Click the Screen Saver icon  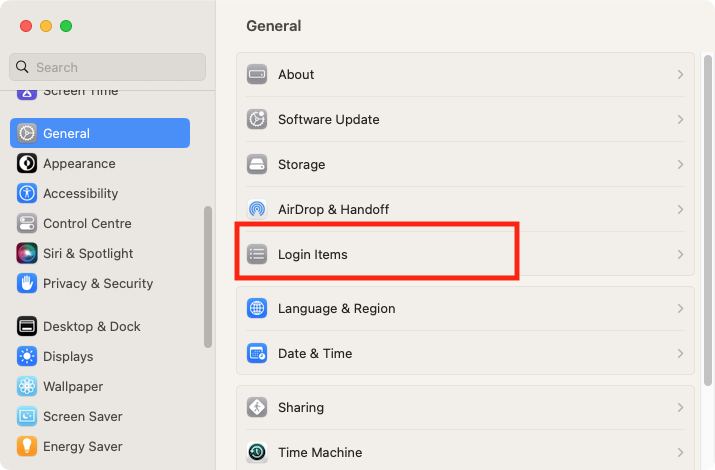coord(27,417)
